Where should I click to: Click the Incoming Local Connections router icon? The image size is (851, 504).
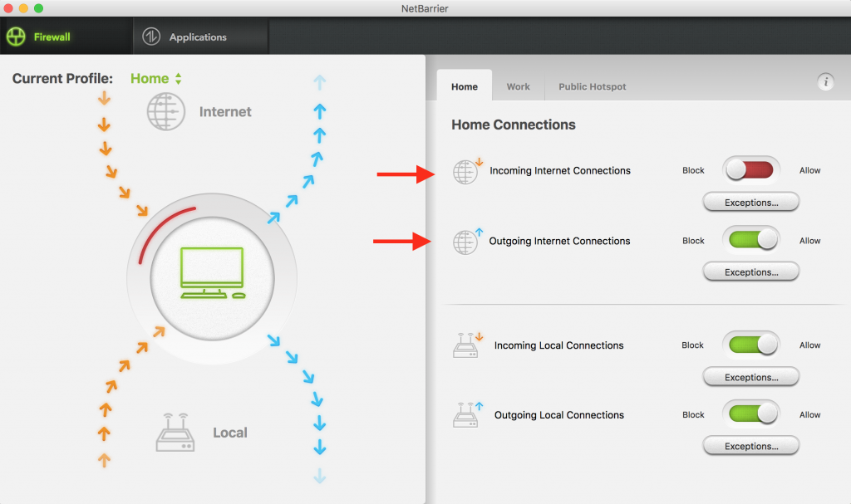(465, 345)
